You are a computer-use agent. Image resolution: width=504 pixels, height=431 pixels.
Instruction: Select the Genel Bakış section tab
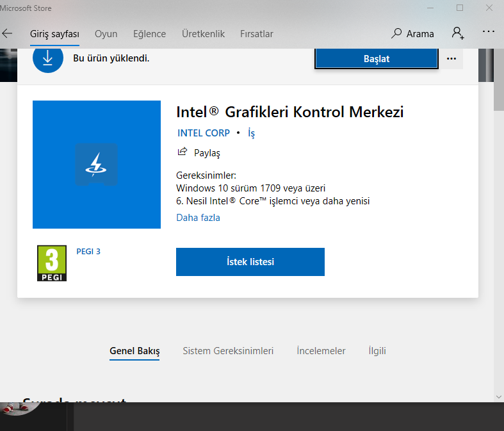tap(134, 351)
